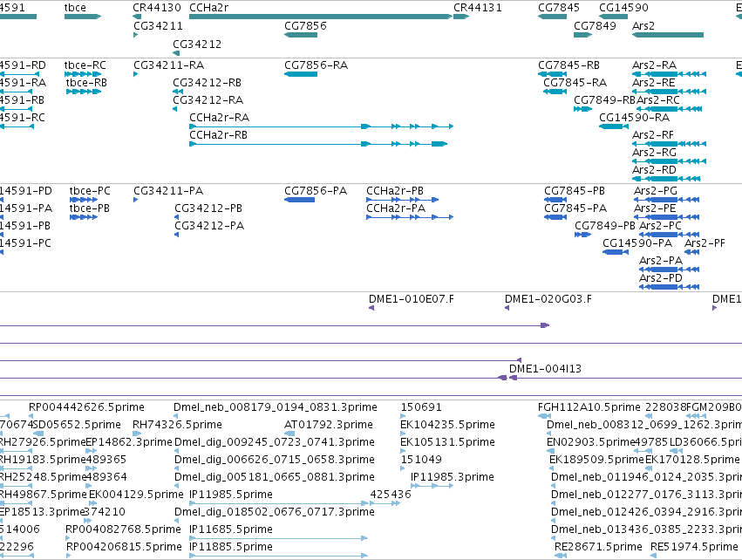Select EST IP11685.5prime
742x560 pixels.
point(231,529)
